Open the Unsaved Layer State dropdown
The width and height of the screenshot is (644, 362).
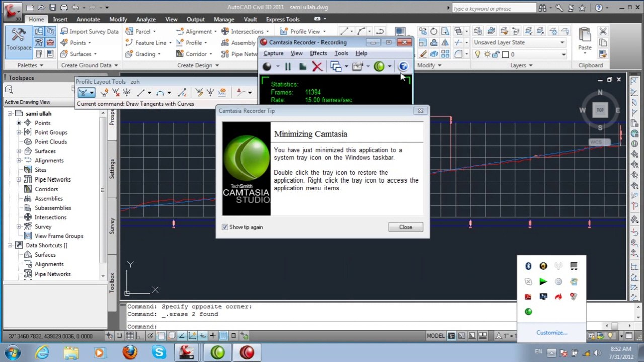(562, 43)
